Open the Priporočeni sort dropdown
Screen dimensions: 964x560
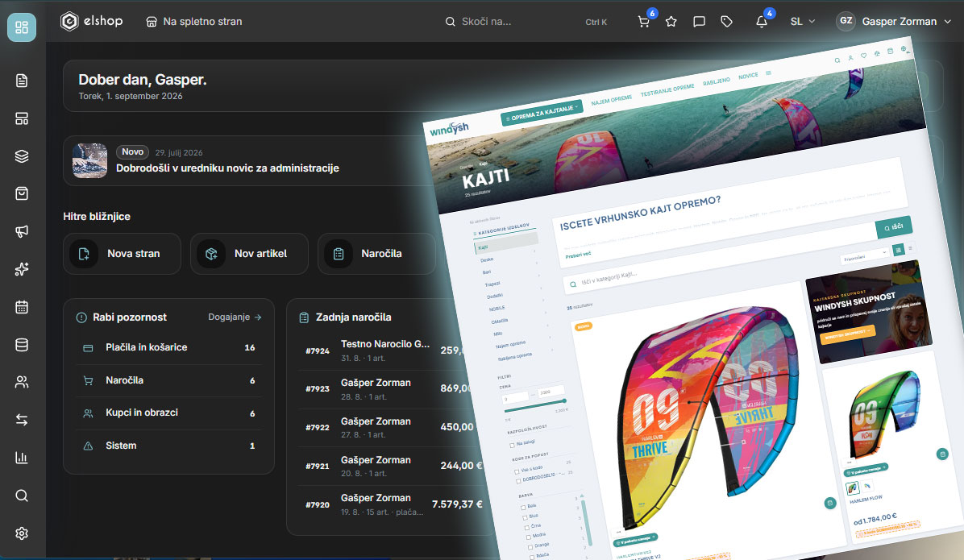(865, 255)
